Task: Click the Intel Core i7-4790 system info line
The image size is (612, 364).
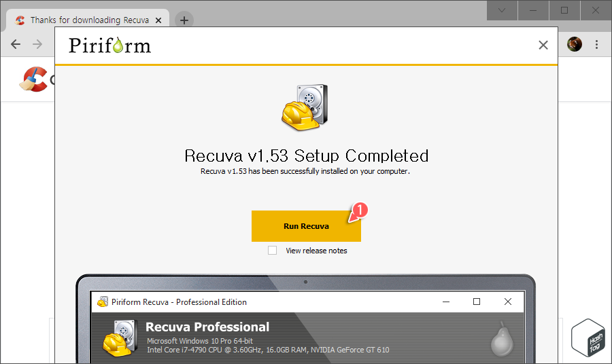Action: coord(268,350)
